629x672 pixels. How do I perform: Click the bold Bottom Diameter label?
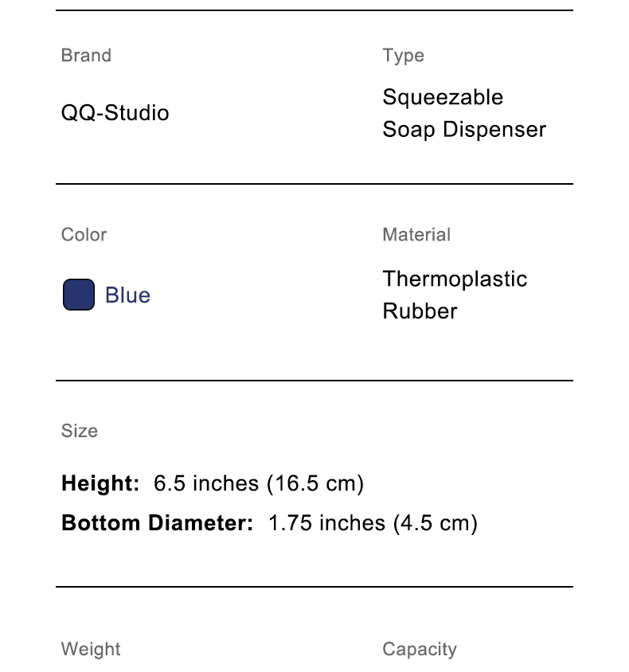click(157, 523)
